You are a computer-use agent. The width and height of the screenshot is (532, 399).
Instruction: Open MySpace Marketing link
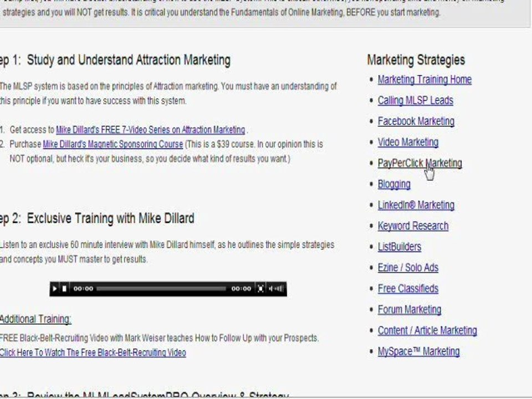click(x=419, y=351)
